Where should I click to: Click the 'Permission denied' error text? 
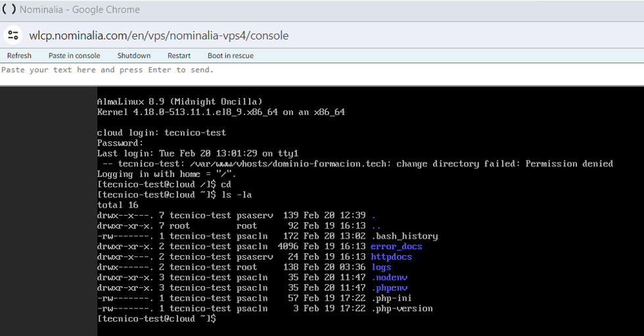tap(569, 164)
